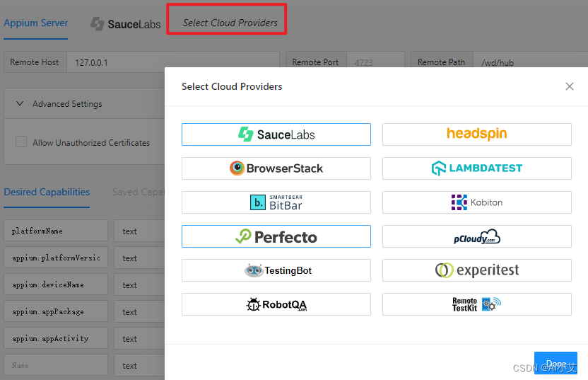Image resolution: width=588 pixels, height=380 pixels.
Task: Edit appium.appPackage capability name
Action: [56, 311]
